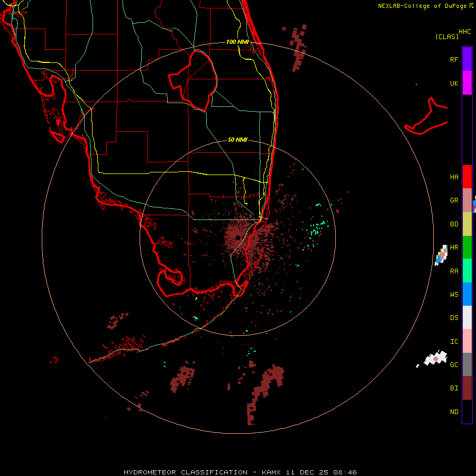Click the white dry snow echo near GC
476x476 pixels.
(436, 359)
